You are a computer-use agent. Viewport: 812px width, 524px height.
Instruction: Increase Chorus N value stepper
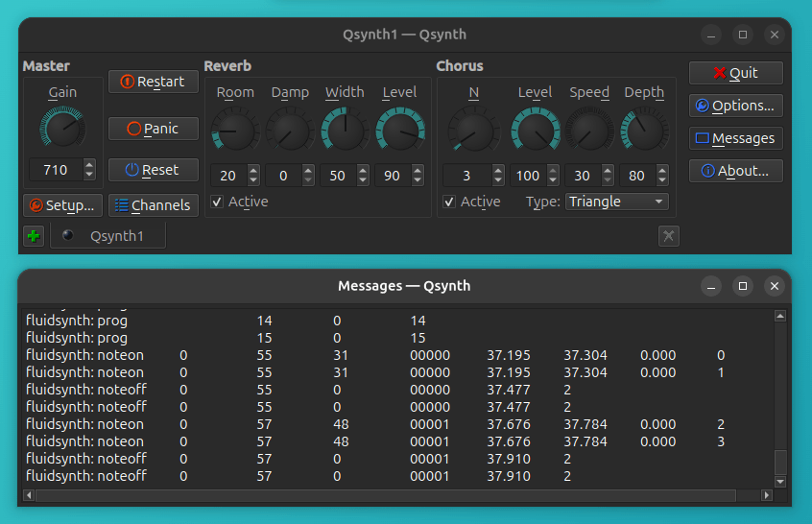tap(498, 171)
